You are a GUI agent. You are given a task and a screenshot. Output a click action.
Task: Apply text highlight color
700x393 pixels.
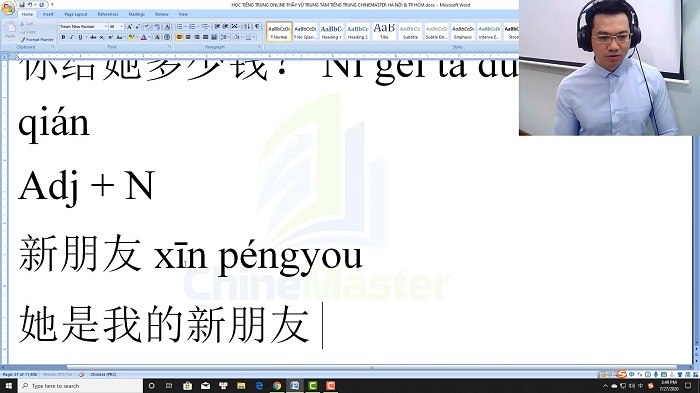tap(131, 37)
